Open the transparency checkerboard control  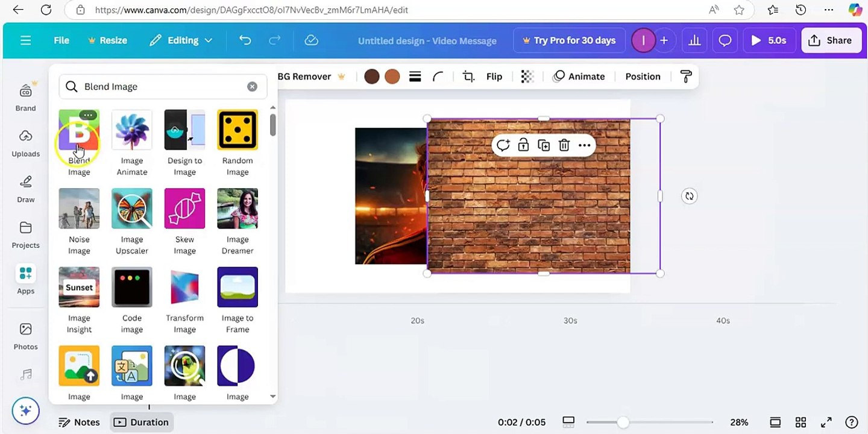coord(527,77)
